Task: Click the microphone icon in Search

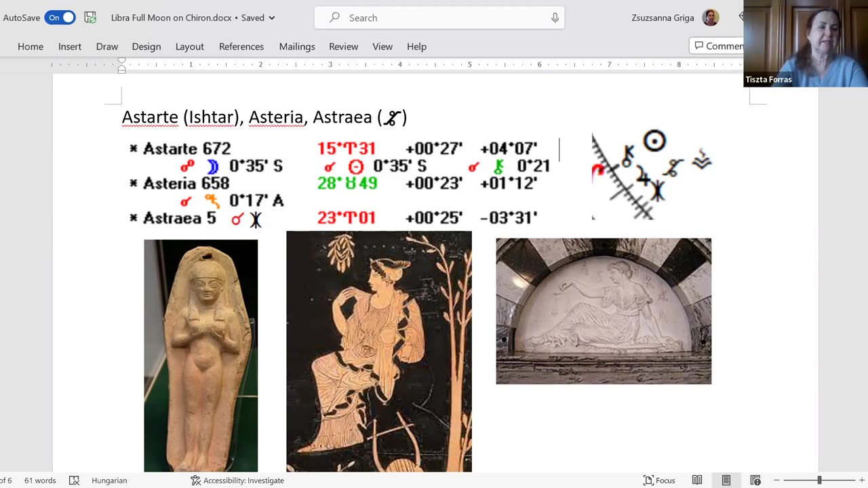Action: (x=555, y=18)
